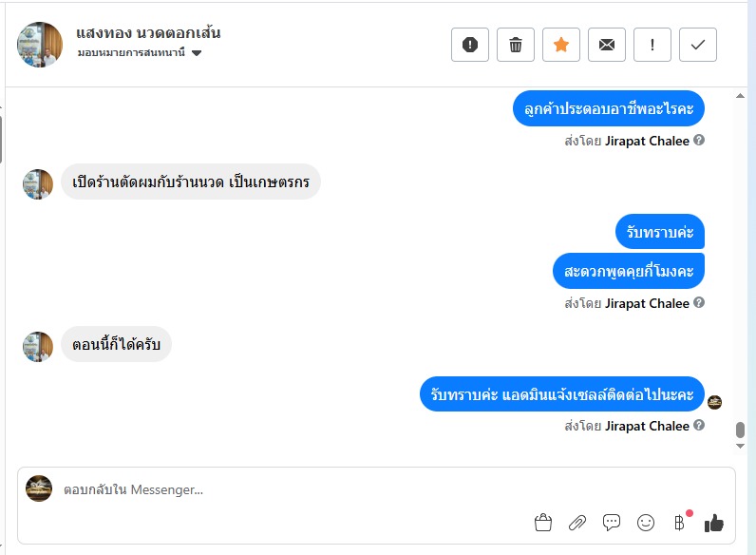Click the sender avatar beside ตอนนี้ก็ได้ครับ message
The image size is (756, 555).
coord(38,347)
